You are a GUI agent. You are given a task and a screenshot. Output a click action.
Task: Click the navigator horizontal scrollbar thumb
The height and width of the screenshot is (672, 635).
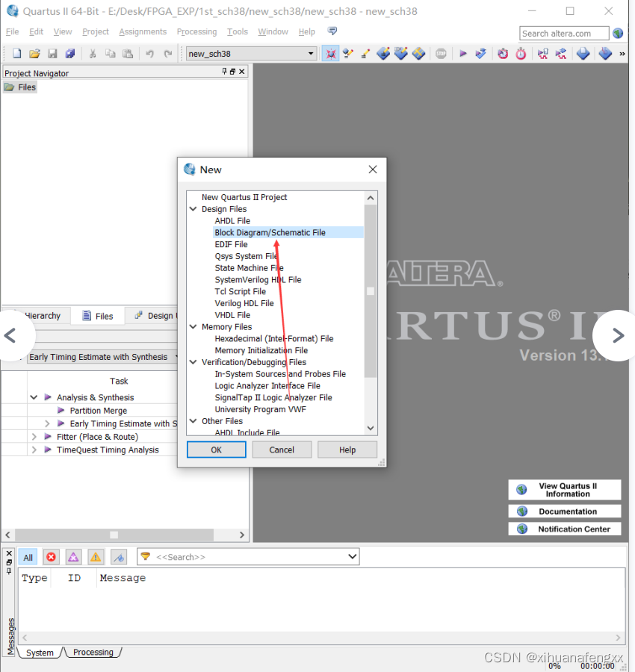pos(114,535)
